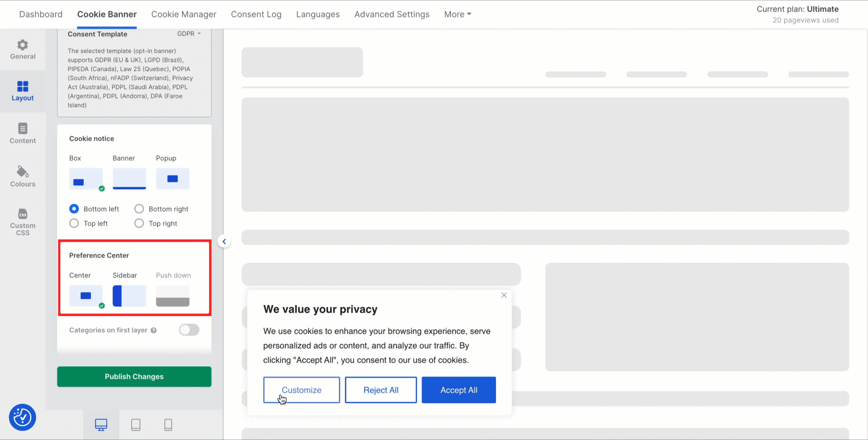Switch preview to desktop monitor icon
The image size is (868, 440).
(101, 424)
